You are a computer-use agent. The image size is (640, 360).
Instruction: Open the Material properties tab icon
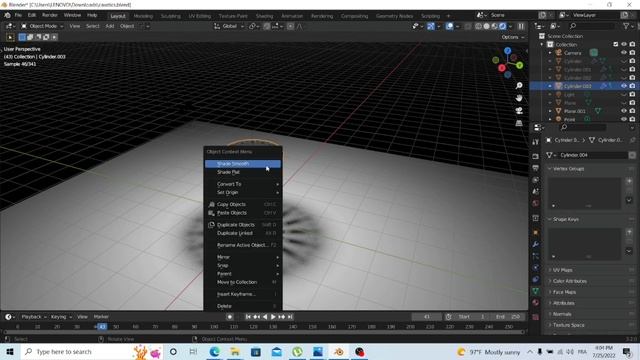point(536,303)
